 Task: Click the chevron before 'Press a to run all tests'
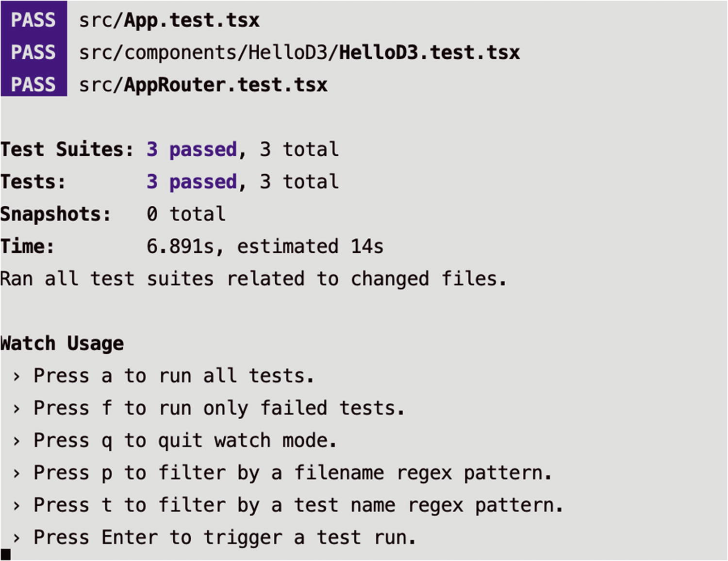coord(17,377)
